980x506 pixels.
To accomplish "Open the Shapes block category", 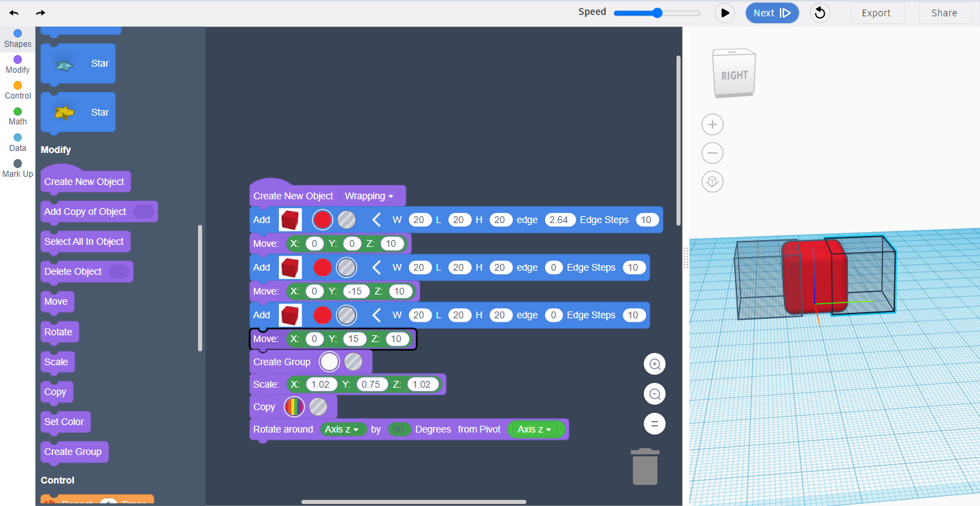I will pos(18,39).
